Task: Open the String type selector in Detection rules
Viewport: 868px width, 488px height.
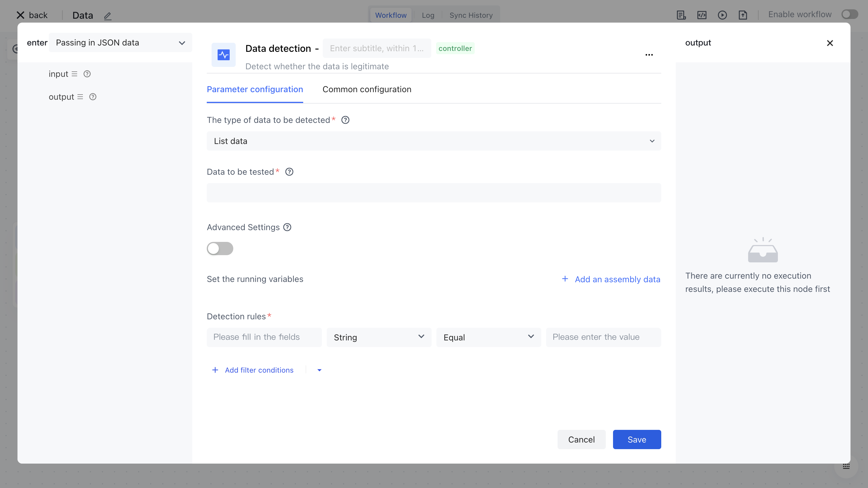Action: click(x=379, y=337)
